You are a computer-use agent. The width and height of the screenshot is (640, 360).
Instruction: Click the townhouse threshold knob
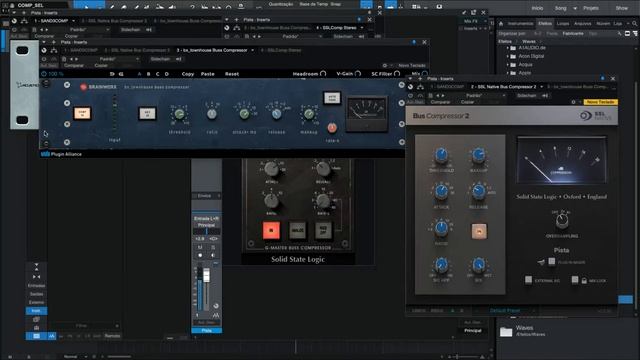click(x=179, y=114)
